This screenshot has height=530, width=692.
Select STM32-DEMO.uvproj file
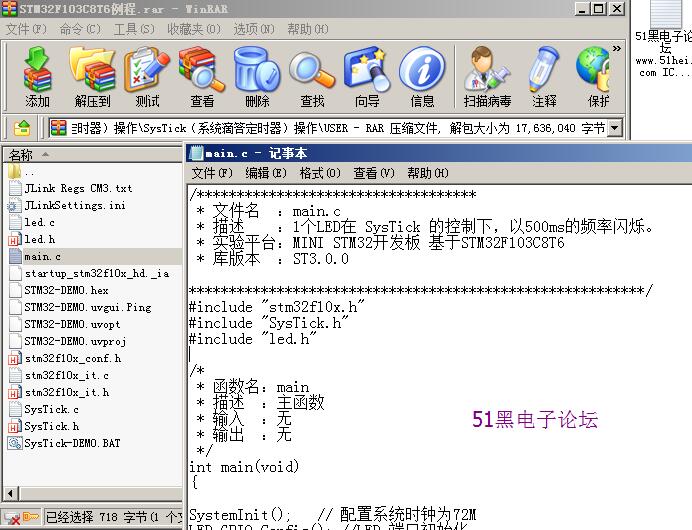(x=75, y=342)
